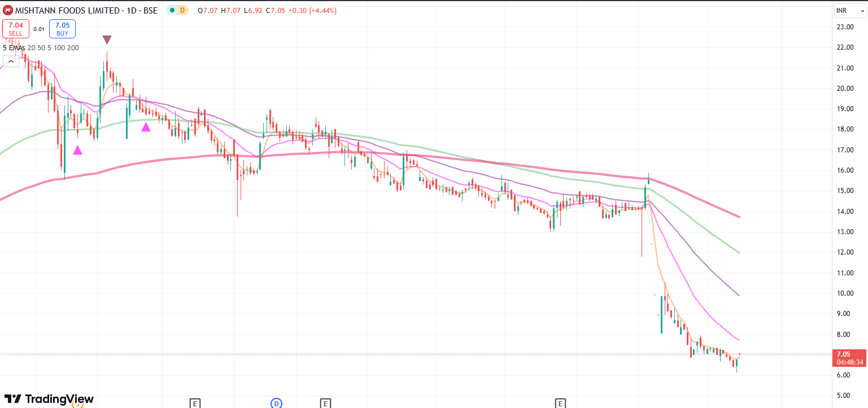
Task: Click the 0.01 spread value
Action: click(x=39, y=29)
